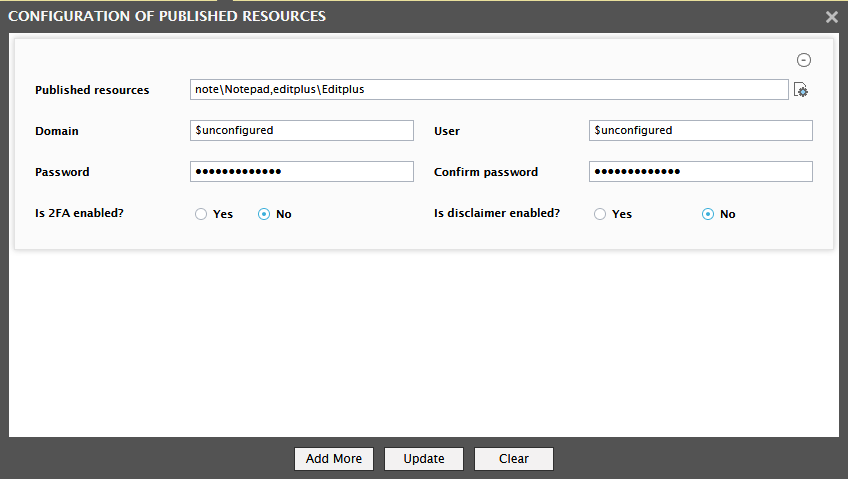The image size is (848, 479).
Task: Focus the Published resources field
Action: (489, 90)
